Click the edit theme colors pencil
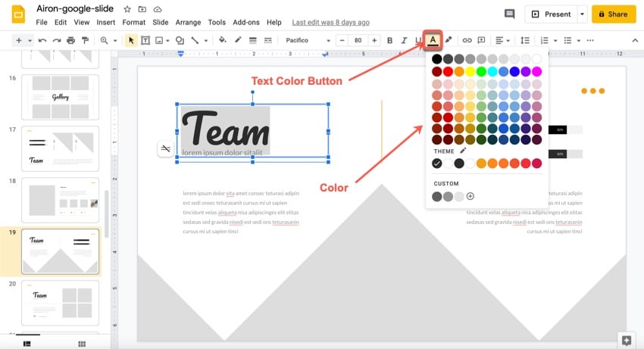This screenshot has height=349, width=644. pos(463,151)
